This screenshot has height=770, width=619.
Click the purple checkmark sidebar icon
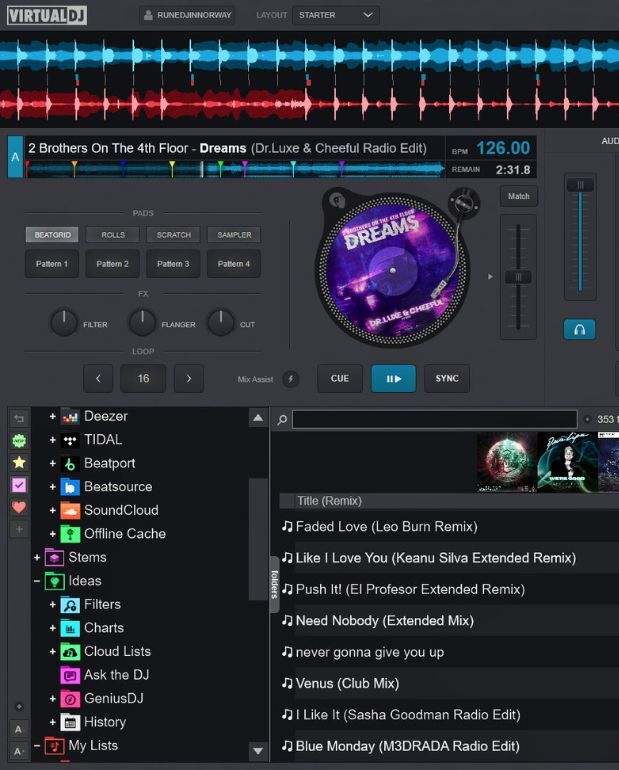pyautogui.click(x=19, y=485)
